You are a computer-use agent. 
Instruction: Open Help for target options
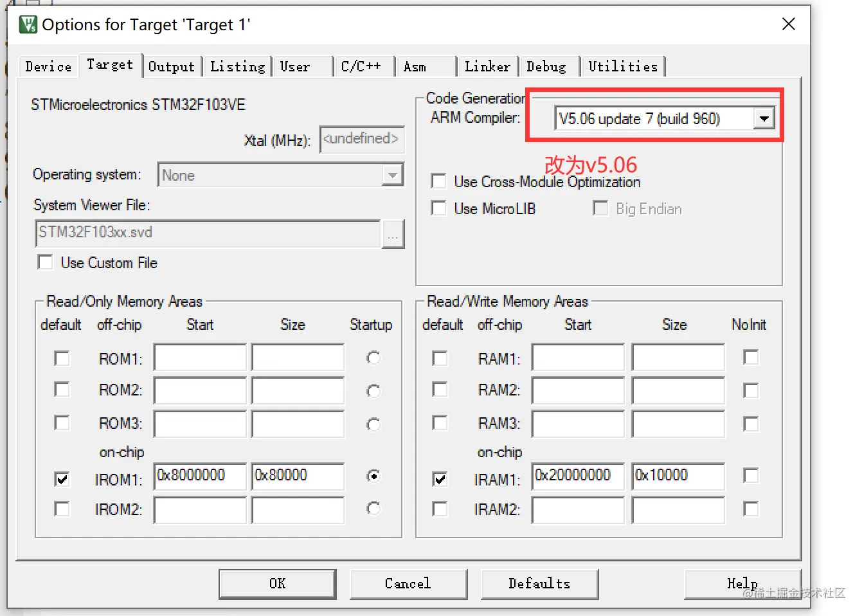pos(742,584)
